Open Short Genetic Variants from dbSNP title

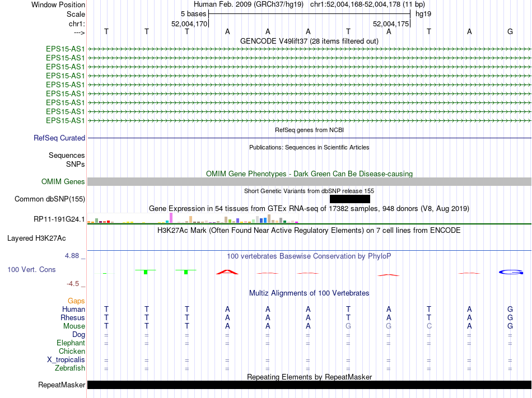point(309,191)
